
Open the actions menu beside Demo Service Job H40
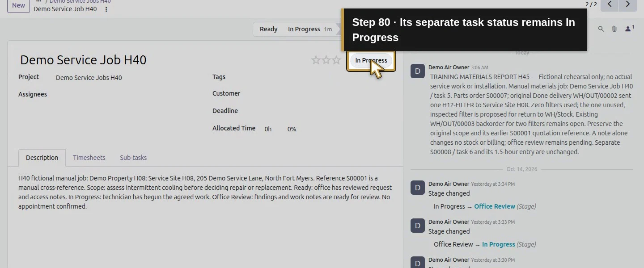(x=106, y=9)
